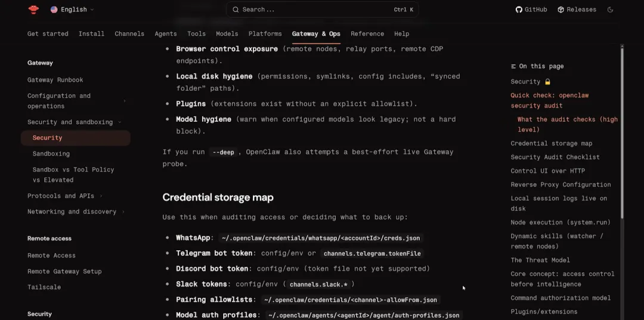Screen dimensions: 644x320
Task: Click the Local disk hygiene bullet
Action: 318,82
